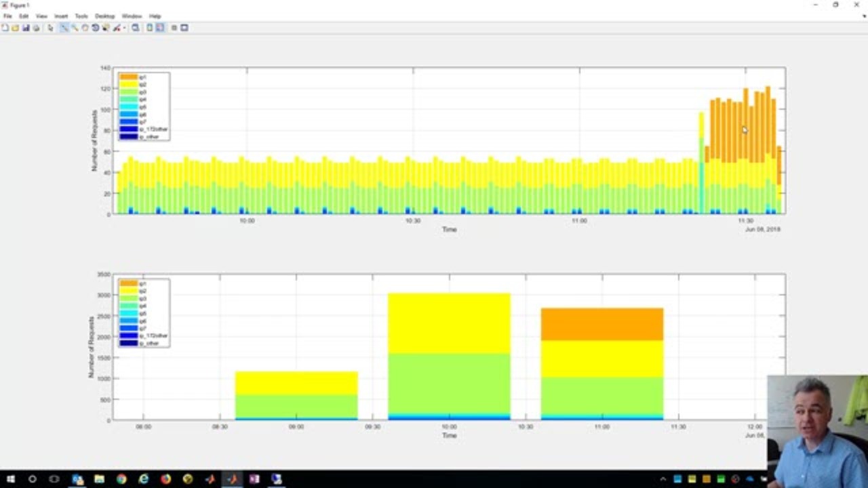
Task: Toggle the Zoom In tool
Action: [x=64, y=28]
